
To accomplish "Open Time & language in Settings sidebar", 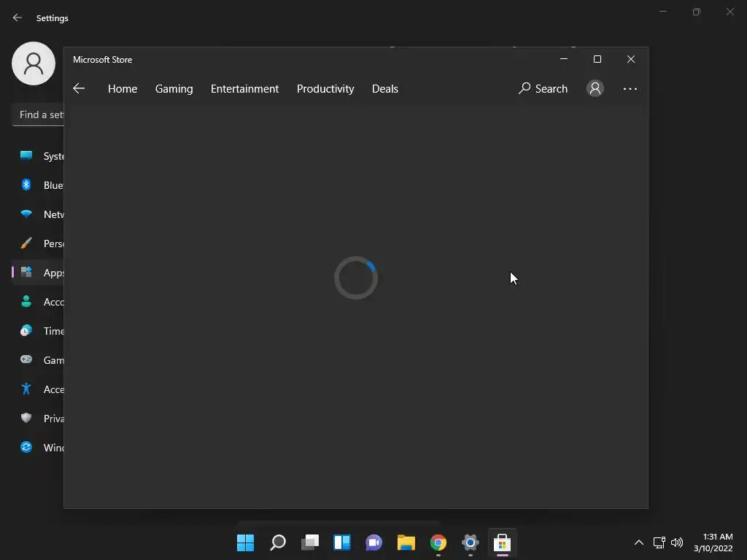I will [x=38, y=330].
